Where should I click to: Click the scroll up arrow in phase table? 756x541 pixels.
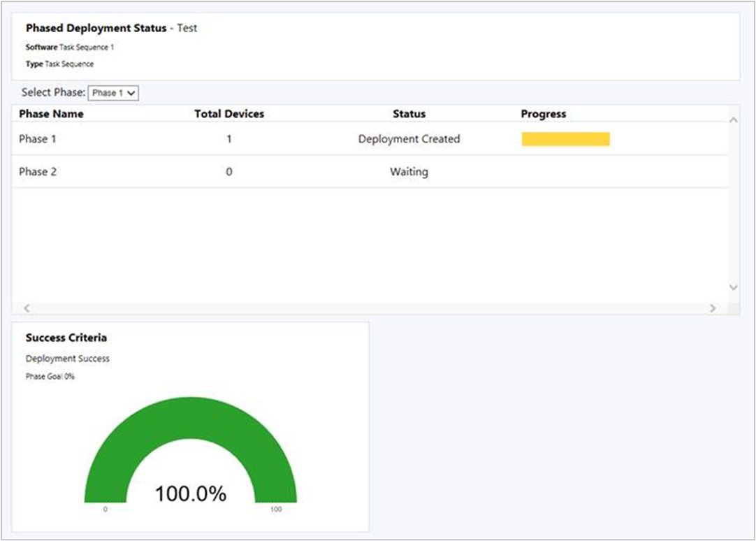click(x=734, y=120)
